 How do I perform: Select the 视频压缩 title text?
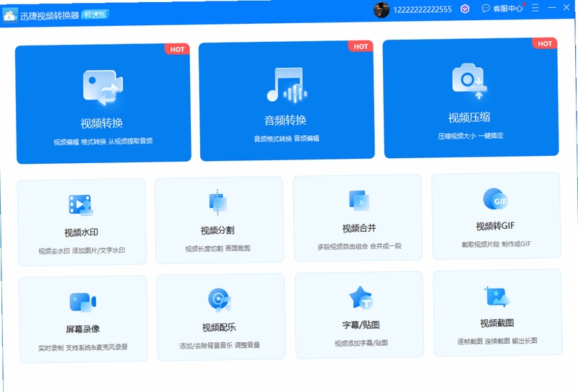469,118
